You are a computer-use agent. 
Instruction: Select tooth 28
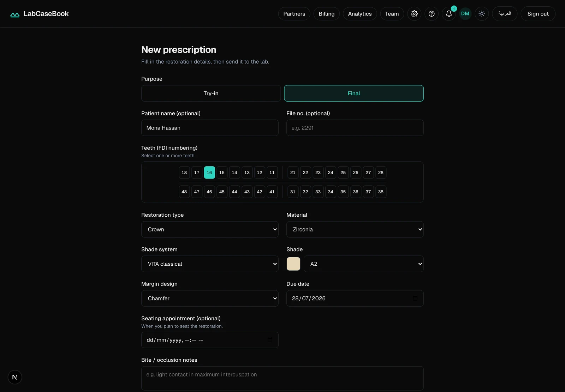[x=381, y=173]
